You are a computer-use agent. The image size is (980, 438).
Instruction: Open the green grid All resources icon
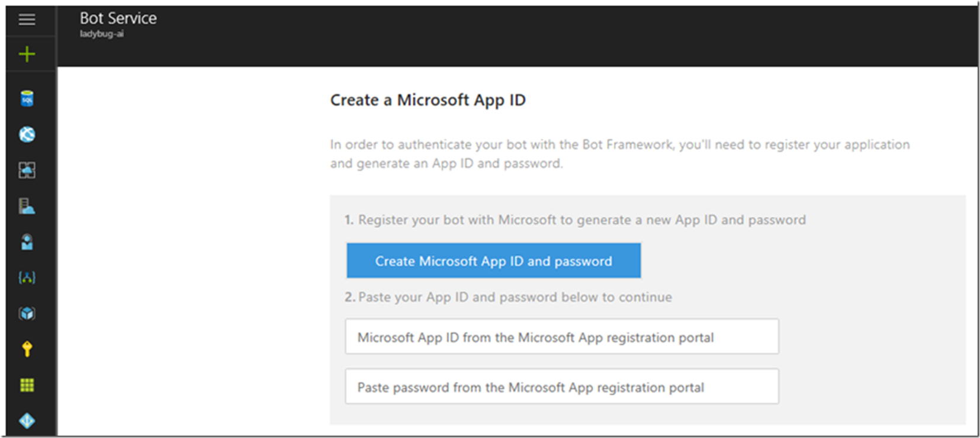coord(27,385)
